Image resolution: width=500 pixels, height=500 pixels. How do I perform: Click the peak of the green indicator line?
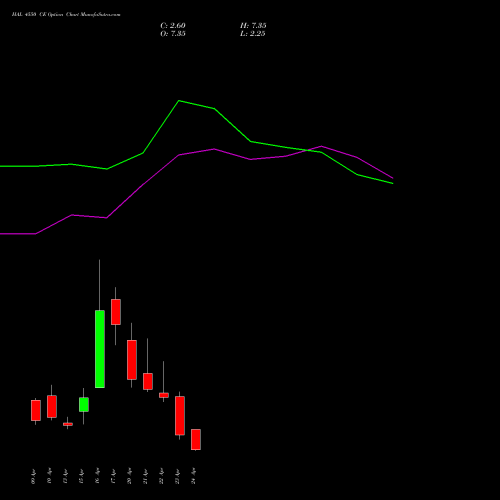[x=179, y=100]
